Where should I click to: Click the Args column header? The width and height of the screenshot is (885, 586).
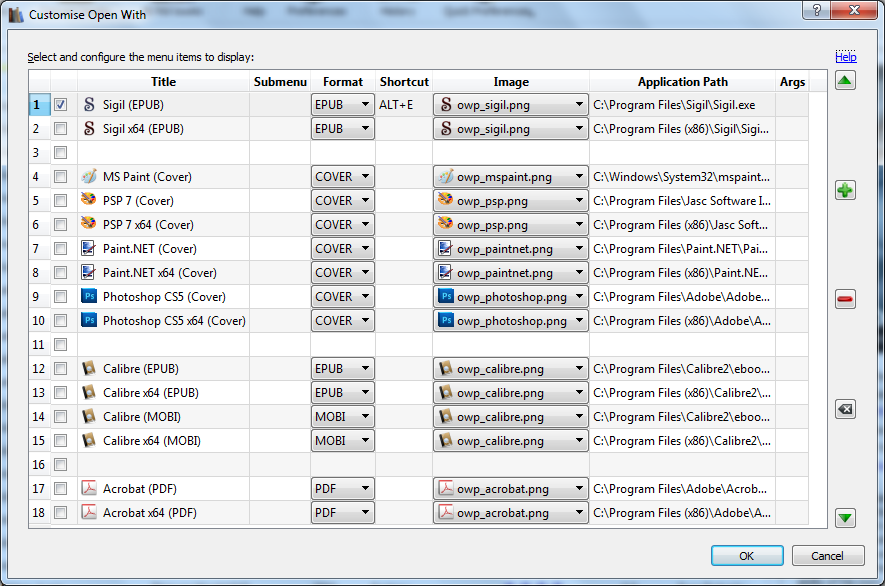pos(792,82)
